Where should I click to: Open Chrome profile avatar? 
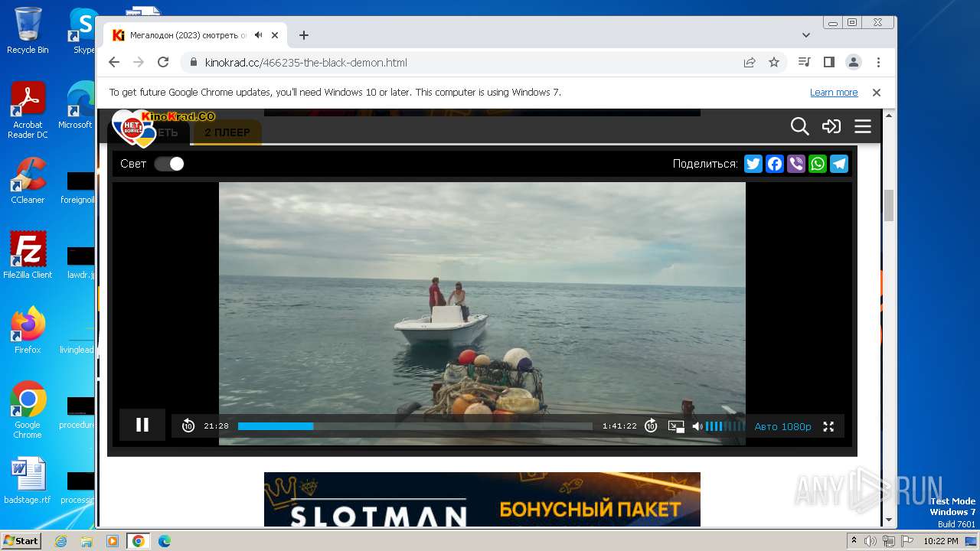point(853,63)
